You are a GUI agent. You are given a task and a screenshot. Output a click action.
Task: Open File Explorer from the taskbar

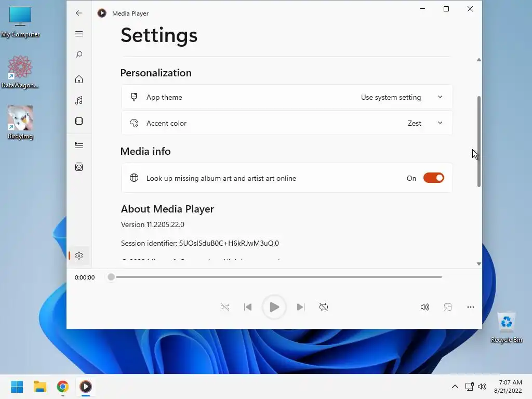[x=40, y=387]
